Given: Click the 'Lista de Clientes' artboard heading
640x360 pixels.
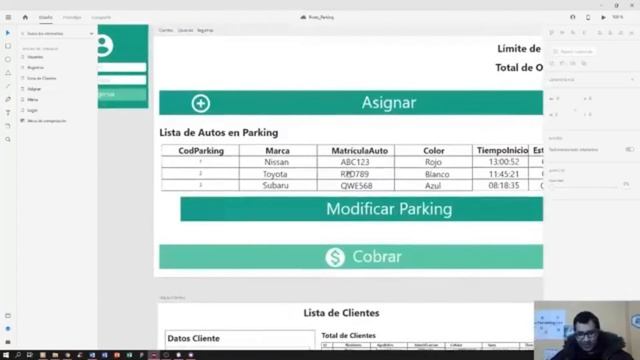Looking at the screenshot, I should pos(341,313).
